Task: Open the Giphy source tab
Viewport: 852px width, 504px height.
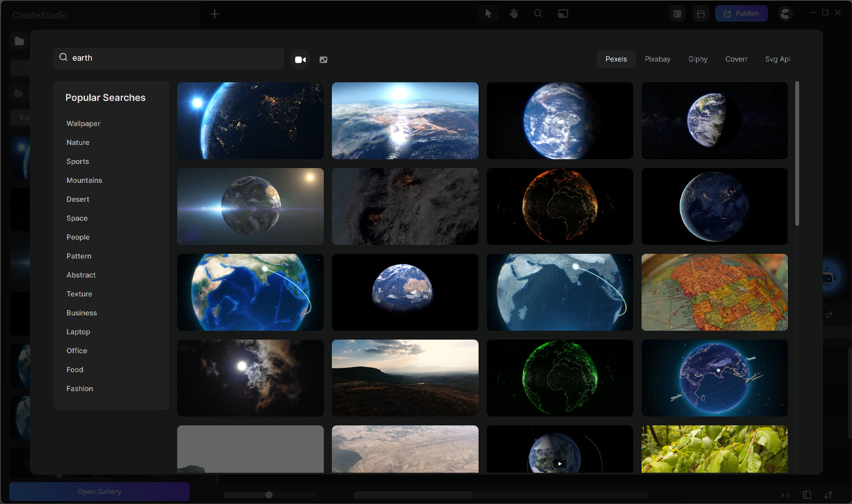Action: click(x=698, y=59)
